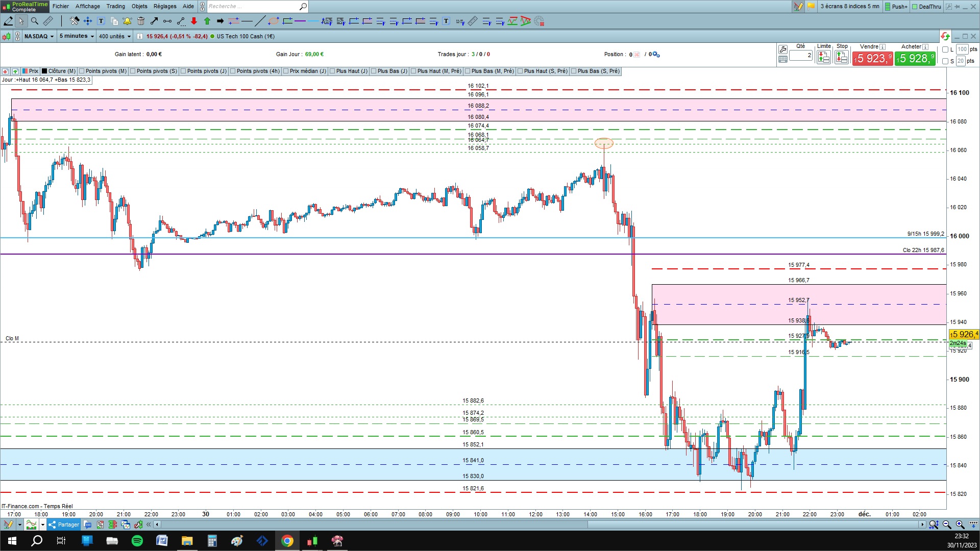The height and width of the screenshot is (551, 980).
Task: Enable the Plus Haut (J) indicator checkbox
Action: (332, 71)
